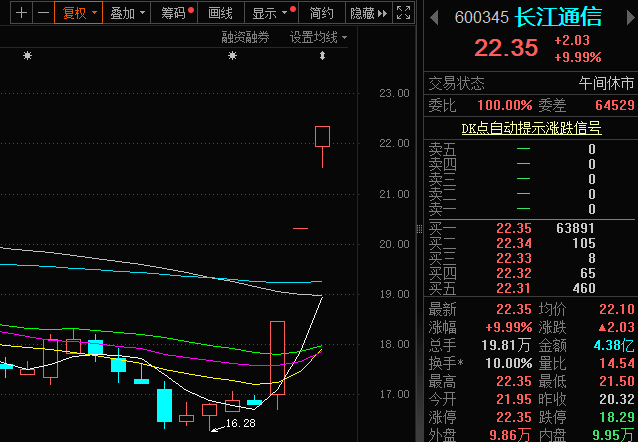Click the 23.00 price axis label

pyautogui.click(x=394, y=93)
